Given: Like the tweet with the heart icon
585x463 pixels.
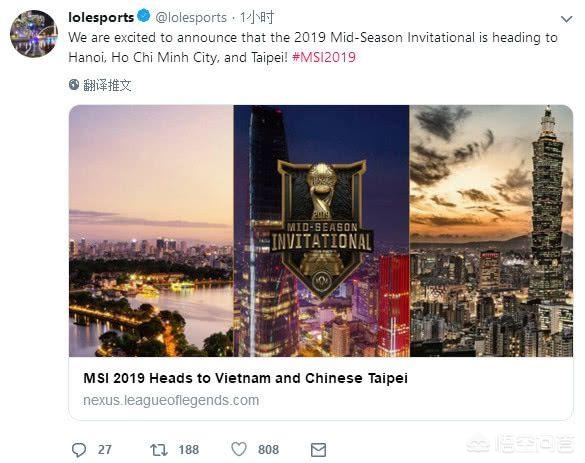Looking at the screenshot, I should pos(239,449).
